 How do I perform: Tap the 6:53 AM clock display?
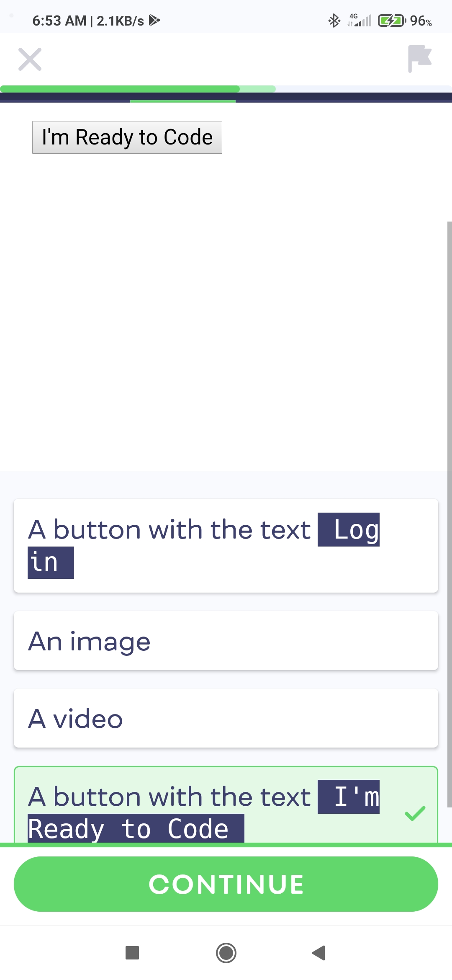click(x=59, y=21)
